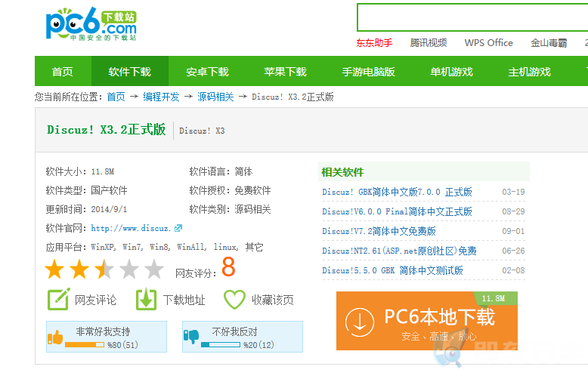Viewport: 588px width, 376px height.
Task: Click the external link icon beside 软件官网 URL
Action: pos(178,228)
